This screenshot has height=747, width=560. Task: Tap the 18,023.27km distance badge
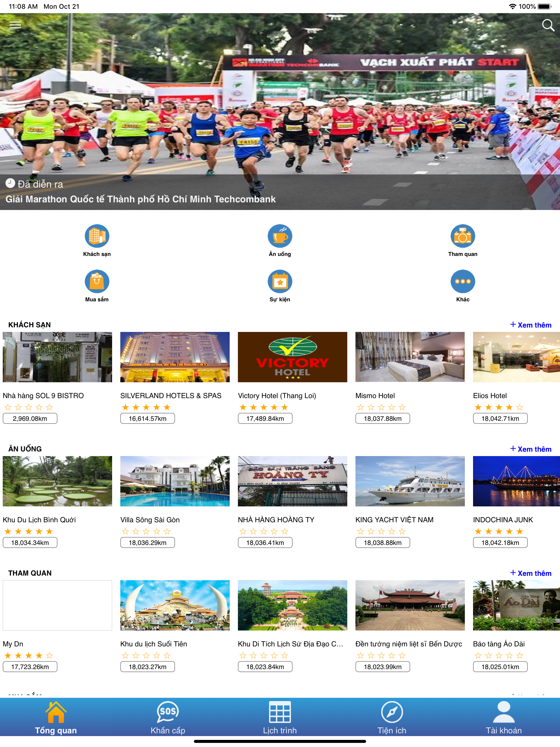148,667
